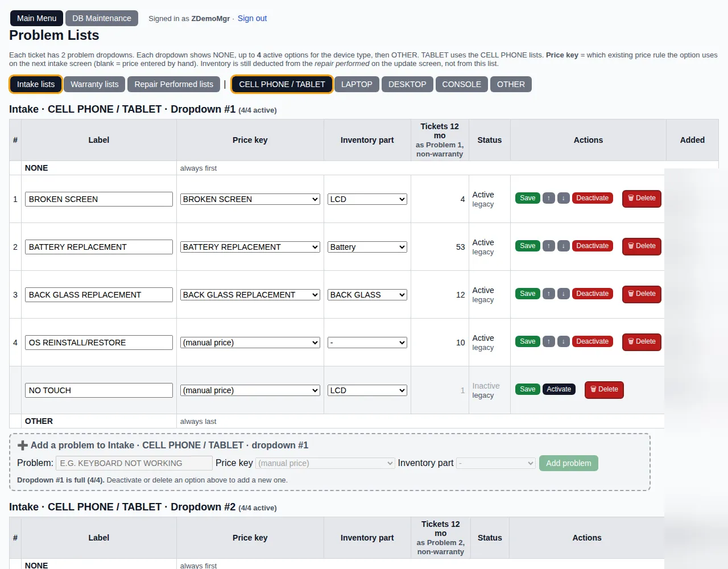728x569 pixels.
Task: Open inventory part dropdown for OS REINSTALL/RESTORE
Action: 367,343
